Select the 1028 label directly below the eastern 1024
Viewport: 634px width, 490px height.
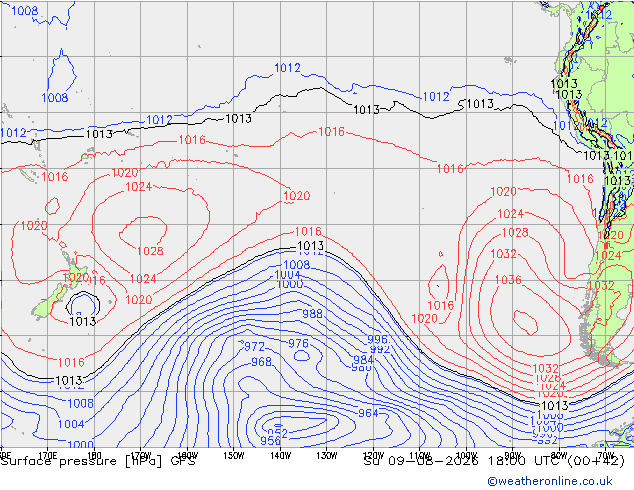click(x=515, y=233)
